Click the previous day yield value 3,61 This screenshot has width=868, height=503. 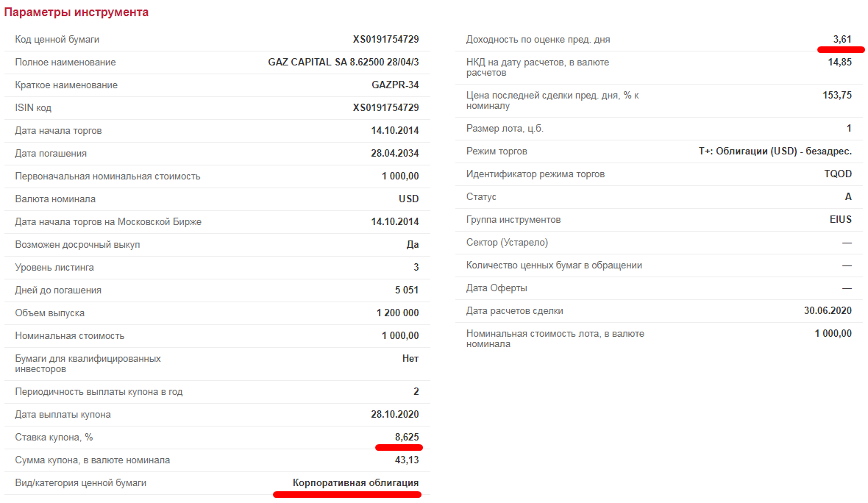[842, 40]
